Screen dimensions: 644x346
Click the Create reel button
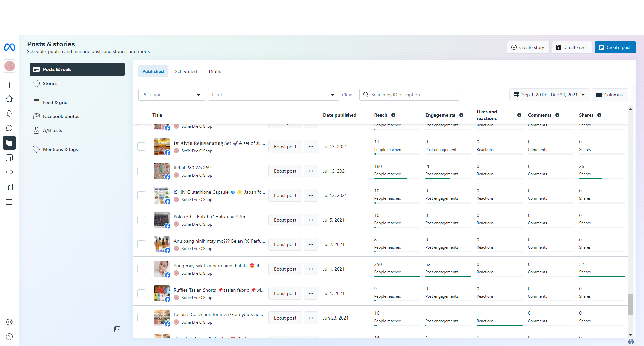pyautogui.click(x=572, y=47)
